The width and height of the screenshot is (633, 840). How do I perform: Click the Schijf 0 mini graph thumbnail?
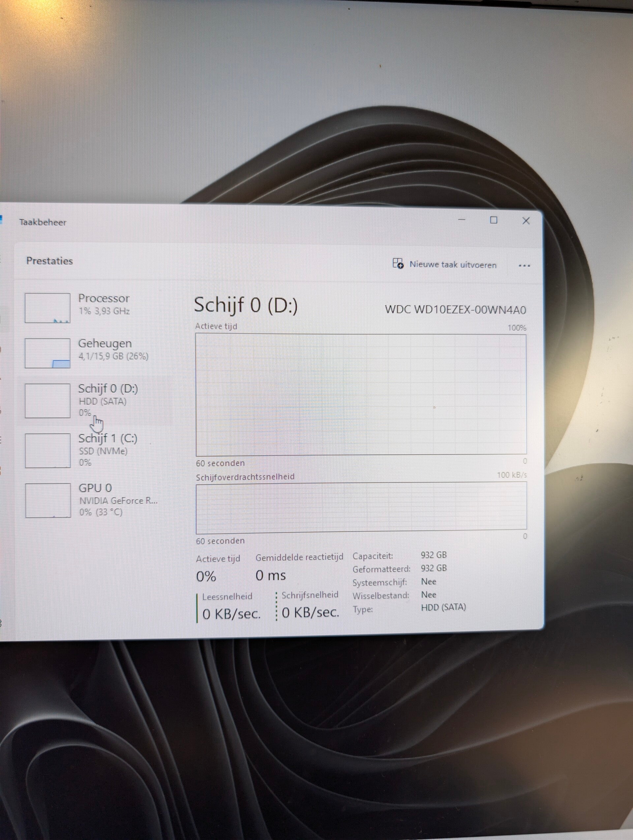tap(47, 401)
